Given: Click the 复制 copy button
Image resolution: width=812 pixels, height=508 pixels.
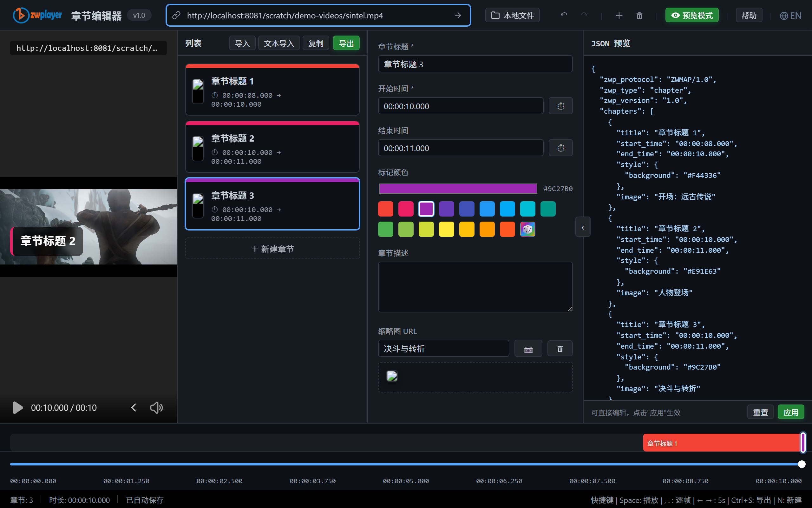Looking at the screenshot, I should [x=316, y=43].
